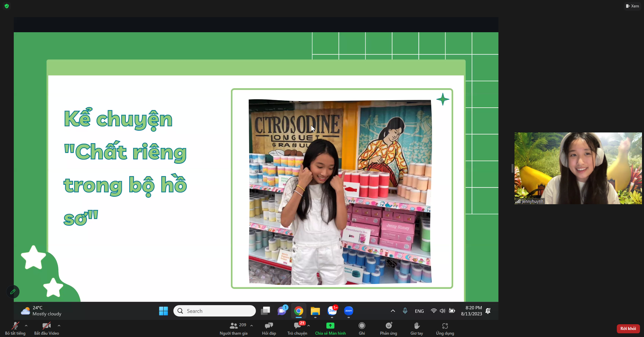Expand chat options arrow beside Trò chuyện
Screen dimensions: 644x337
pyautogui.click(x=309, y=326)
